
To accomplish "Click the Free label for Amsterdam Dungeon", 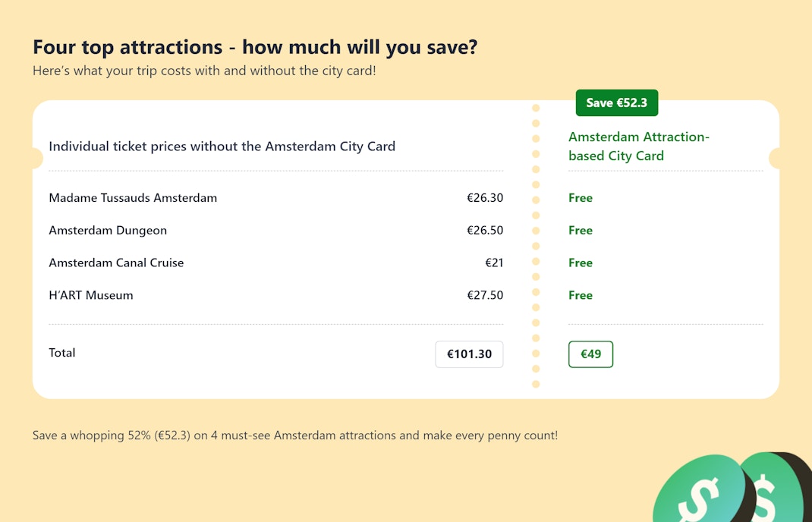I will click(x=581, y=231).
